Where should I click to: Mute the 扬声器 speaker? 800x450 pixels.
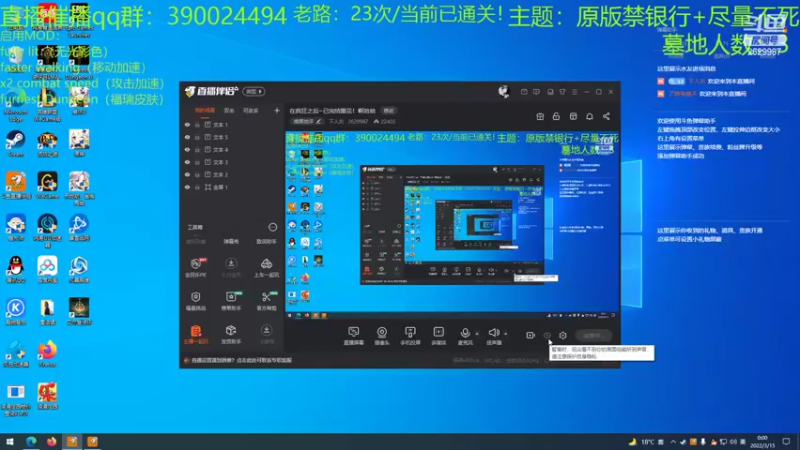tap(493, 336)
